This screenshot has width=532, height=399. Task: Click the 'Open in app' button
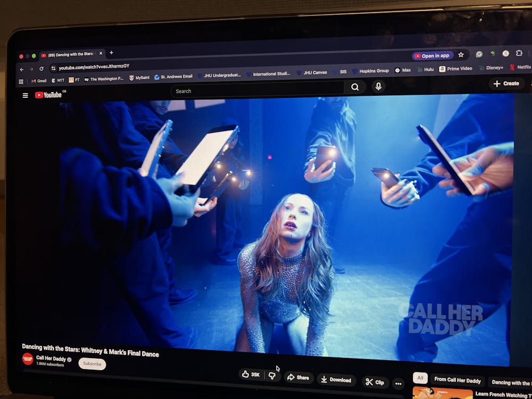click(x=431, y=56)
